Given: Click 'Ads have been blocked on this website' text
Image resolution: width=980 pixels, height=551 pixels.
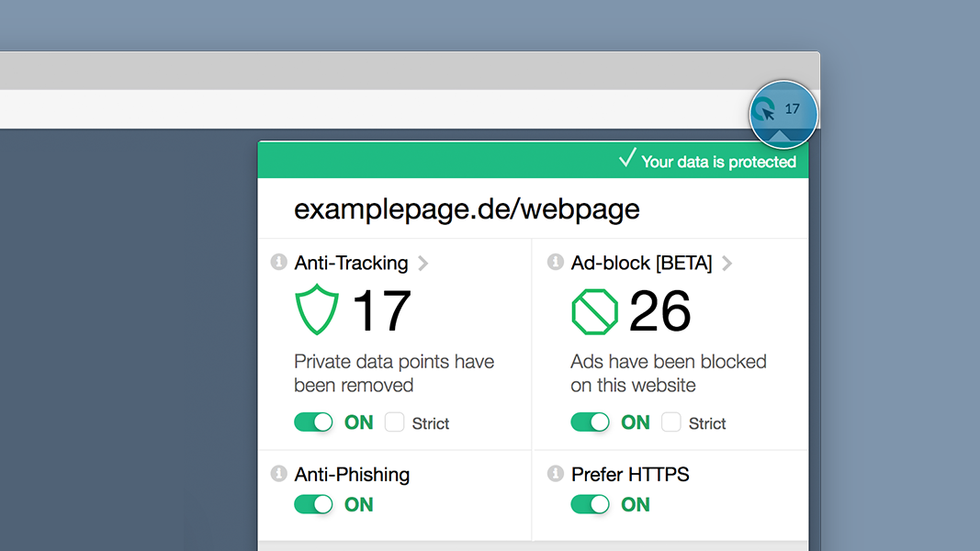Looking at the screenshot, I should pyautogui.click(x=669, y=373).
